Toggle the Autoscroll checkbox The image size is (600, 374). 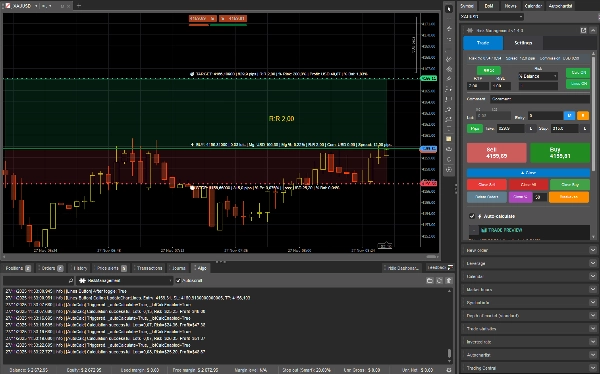pyautogui.click(x=178, y=281)
